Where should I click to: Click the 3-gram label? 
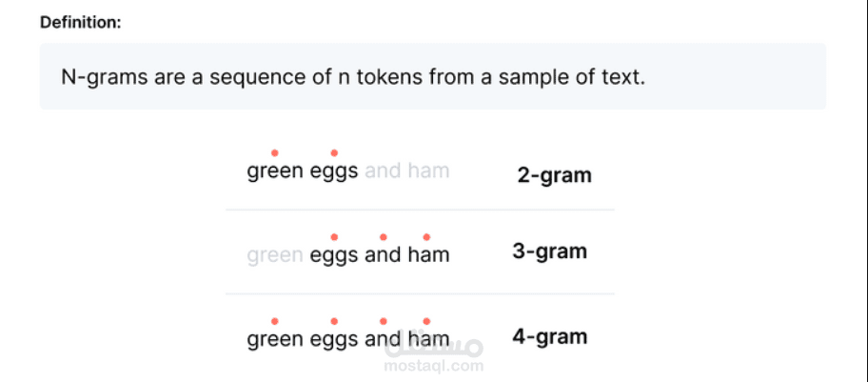tap(550, 251)
